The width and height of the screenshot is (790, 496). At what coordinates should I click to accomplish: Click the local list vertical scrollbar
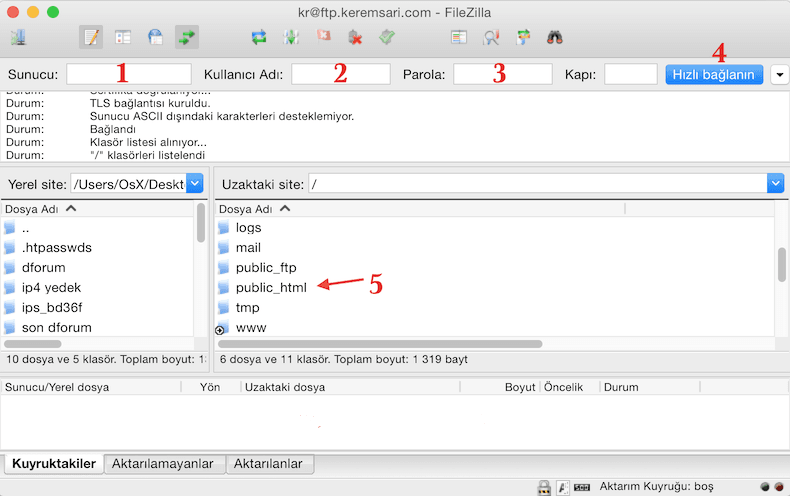point(201,222)
